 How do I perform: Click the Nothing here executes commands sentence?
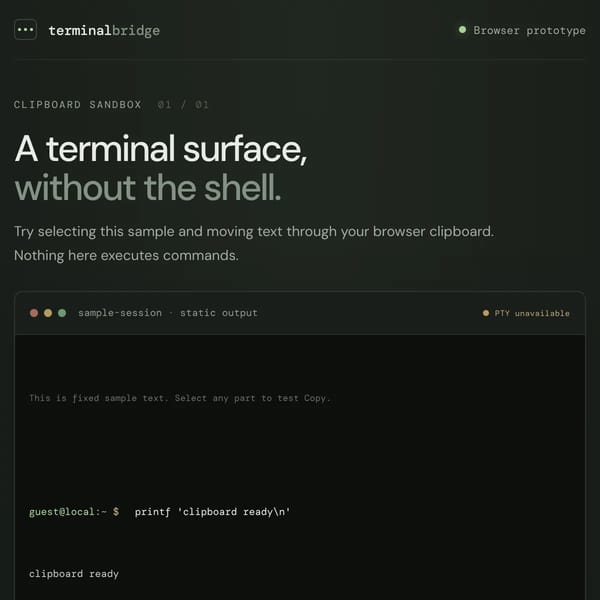(126, 255)
